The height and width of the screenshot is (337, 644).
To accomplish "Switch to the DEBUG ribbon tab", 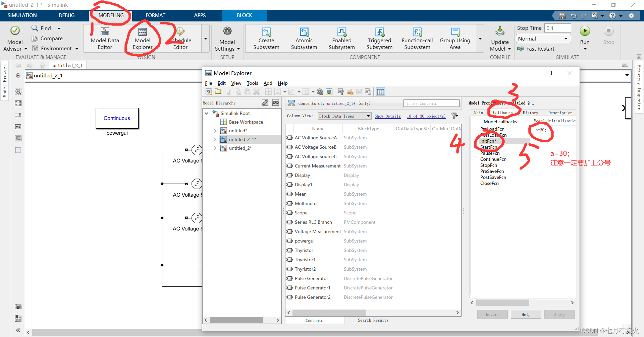I will point(66,15).
